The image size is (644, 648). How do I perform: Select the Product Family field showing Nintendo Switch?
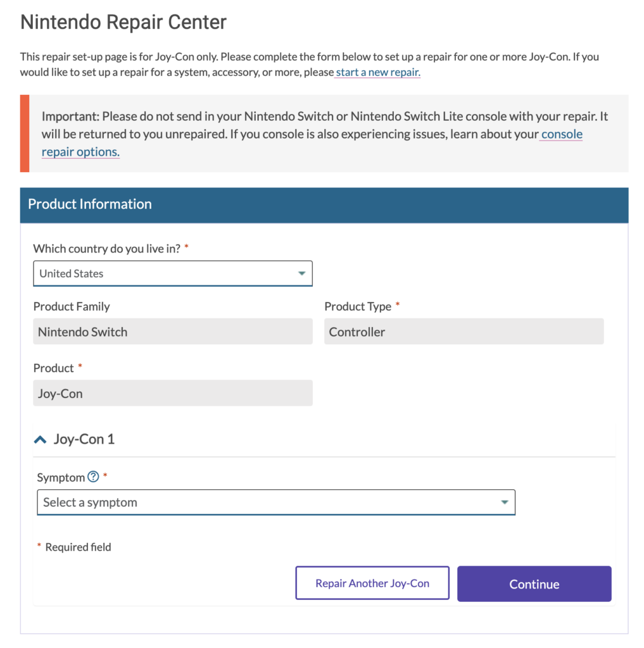pos(172,331)
